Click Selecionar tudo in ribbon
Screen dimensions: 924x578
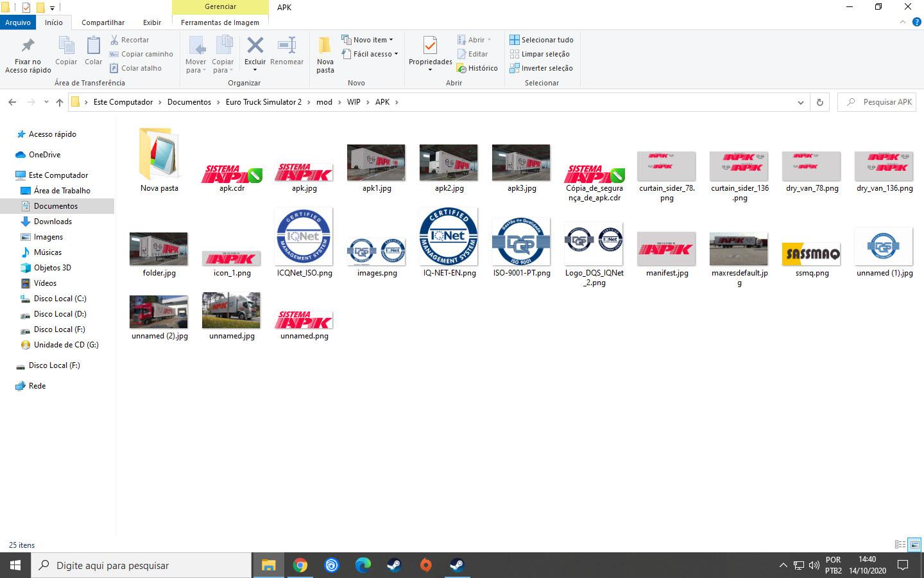tap(541, 40)
